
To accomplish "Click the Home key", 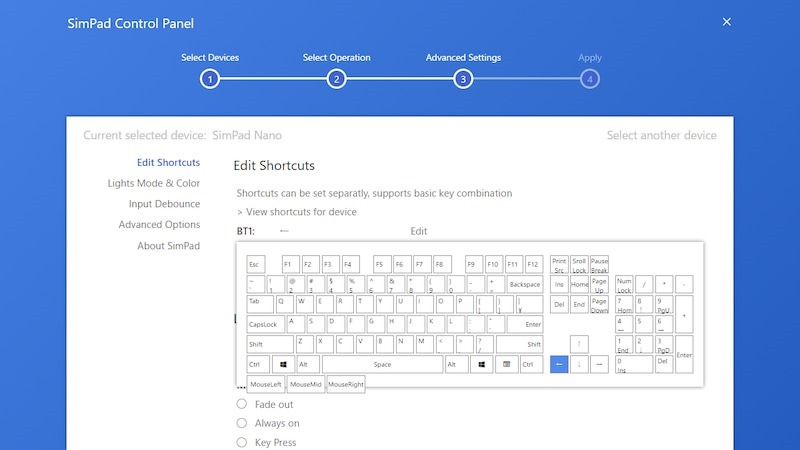I will click(579, 284).
